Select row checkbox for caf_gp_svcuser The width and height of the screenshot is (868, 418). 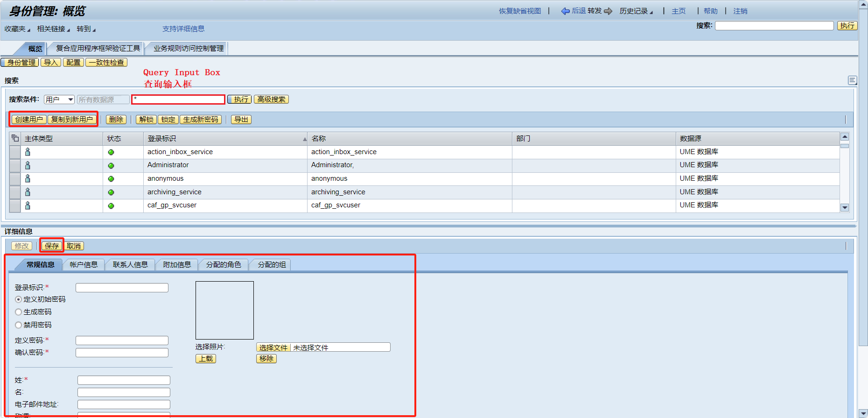click(x=15, y=206)
